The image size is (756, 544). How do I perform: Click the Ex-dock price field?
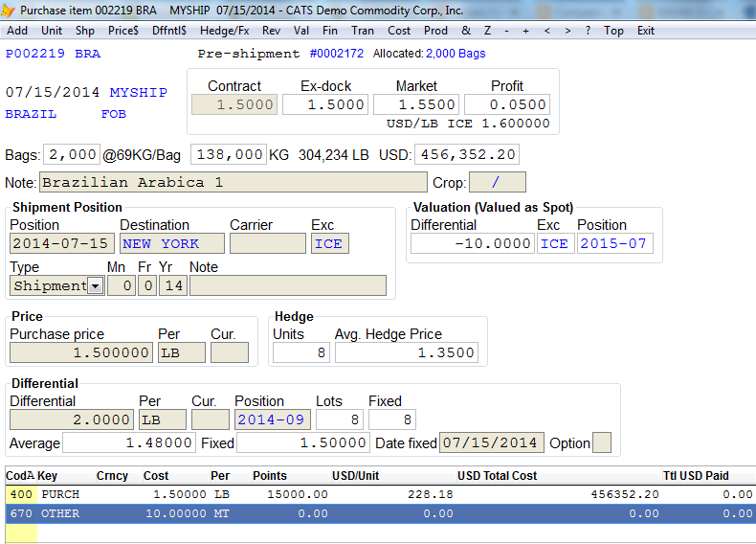[325, 104]
